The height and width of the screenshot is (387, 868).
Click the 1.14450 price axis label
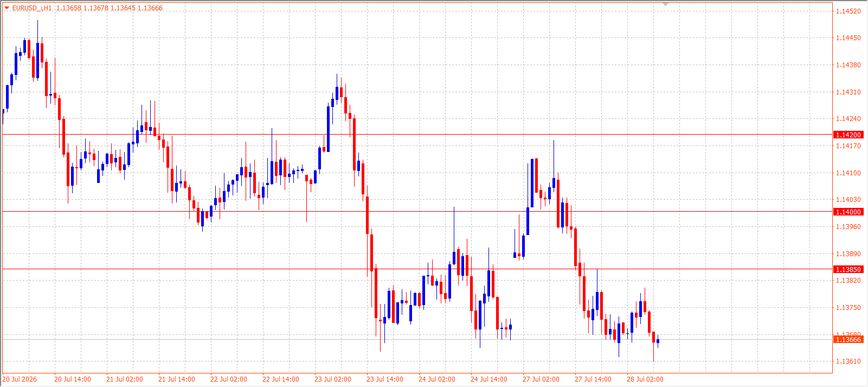point(848,38)
